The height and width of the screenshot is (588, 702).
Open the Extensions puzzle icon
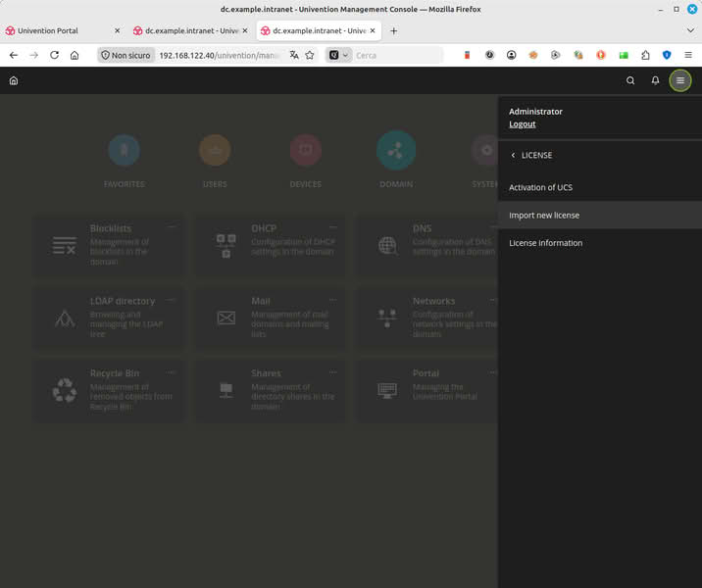(645, 55)
